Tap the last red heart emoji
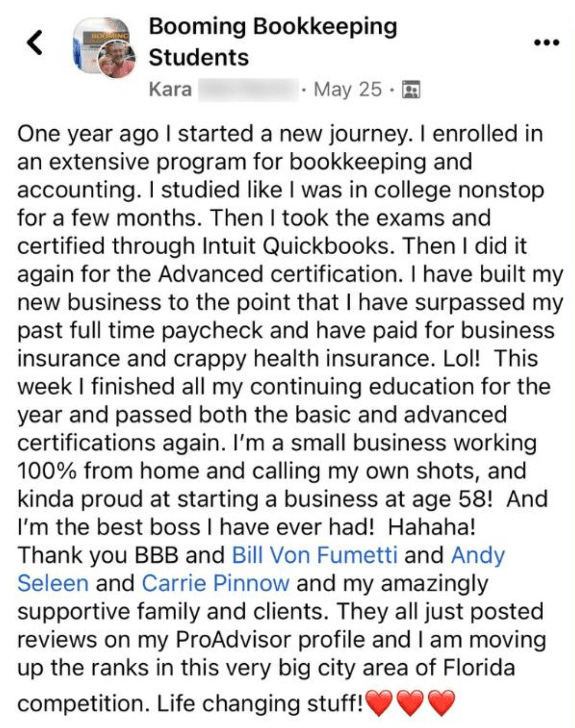Screen dimensions: 575x728 pos(442,703)
